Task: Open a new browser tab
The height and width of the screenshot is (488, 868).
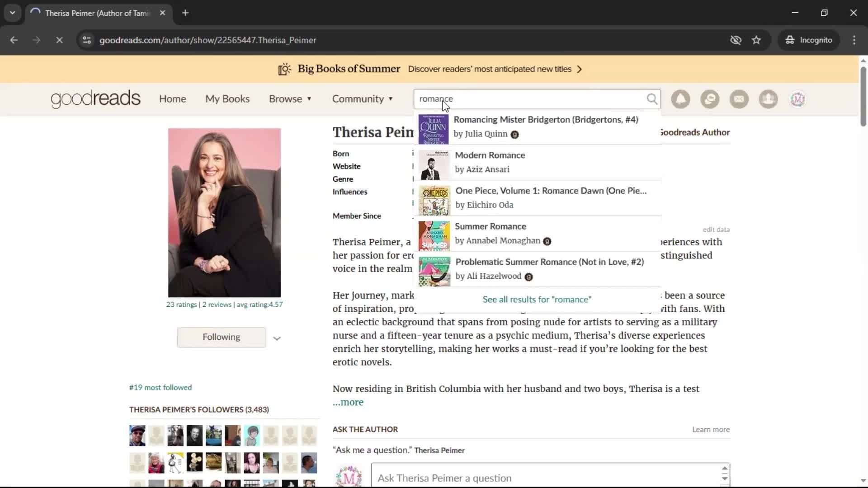Action: tap(185, 13)
